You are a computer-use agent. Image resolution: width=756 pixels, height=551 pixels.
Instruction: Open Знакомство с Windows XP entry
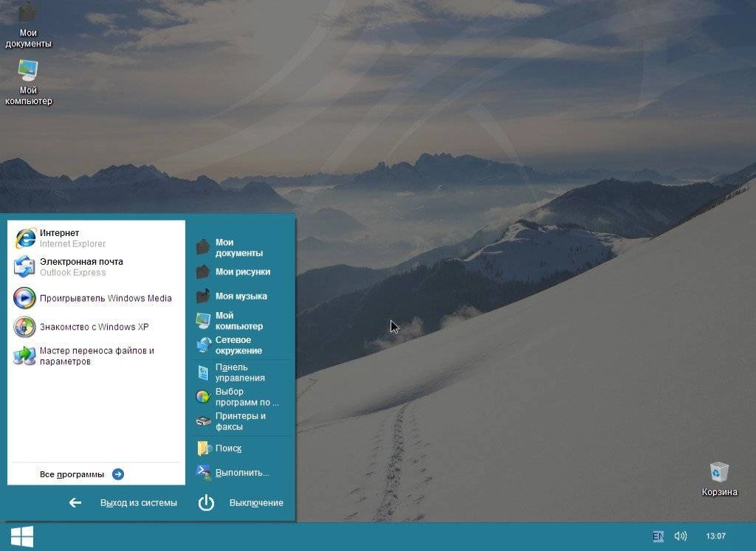pyautogui.click(x=96, y=327)
